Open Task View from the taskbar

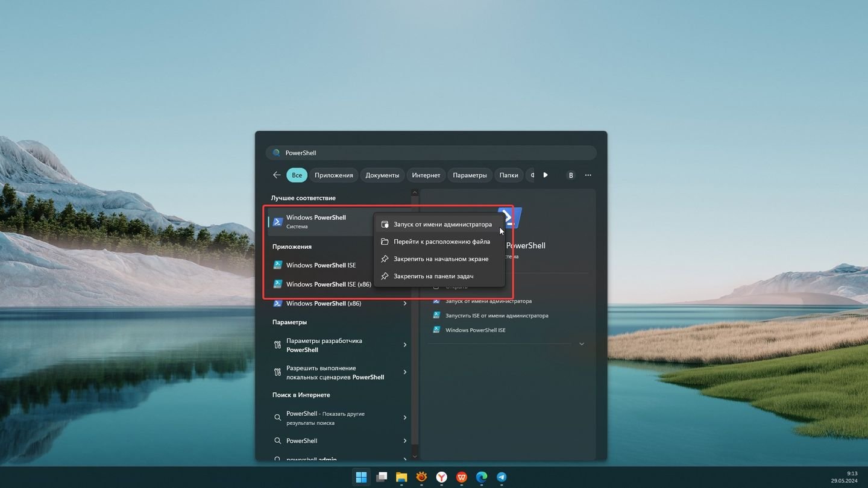tap(382, 477)
